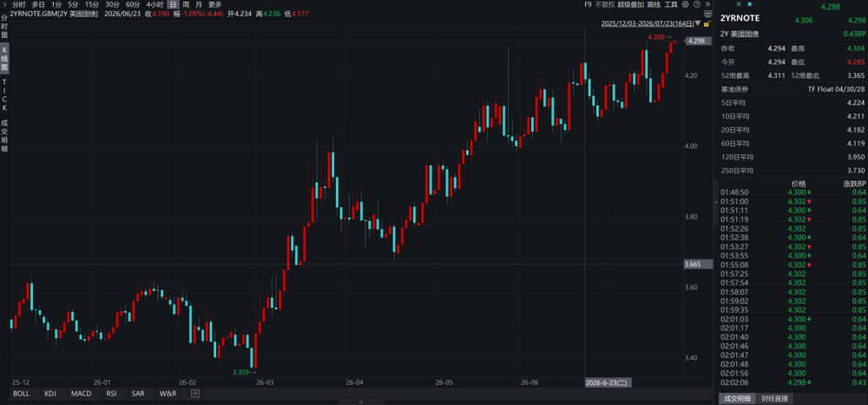This screenshot has width=868, height=405.
Task: Click the monitor icon above the lock
Action: tap(707, 14)
